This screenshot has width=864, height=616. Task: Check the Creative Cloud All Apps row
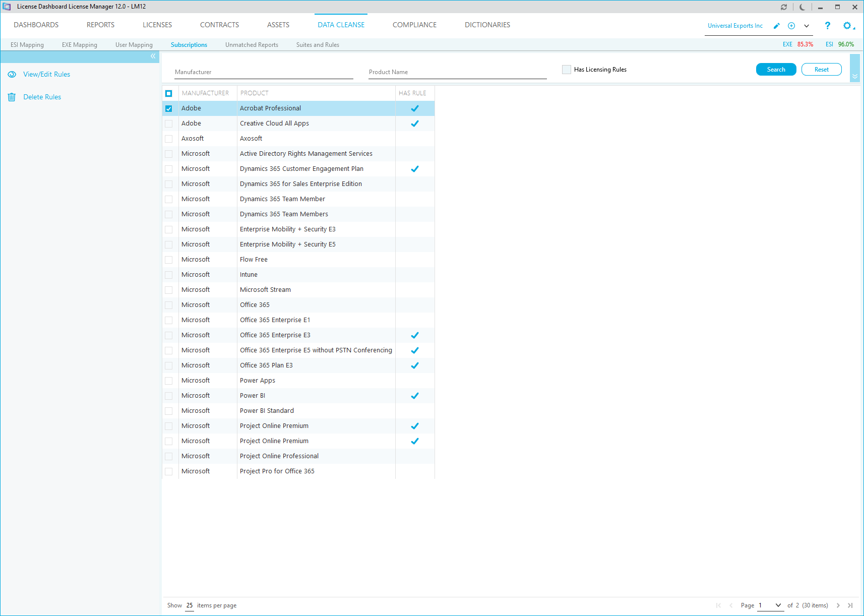(169, 124)
